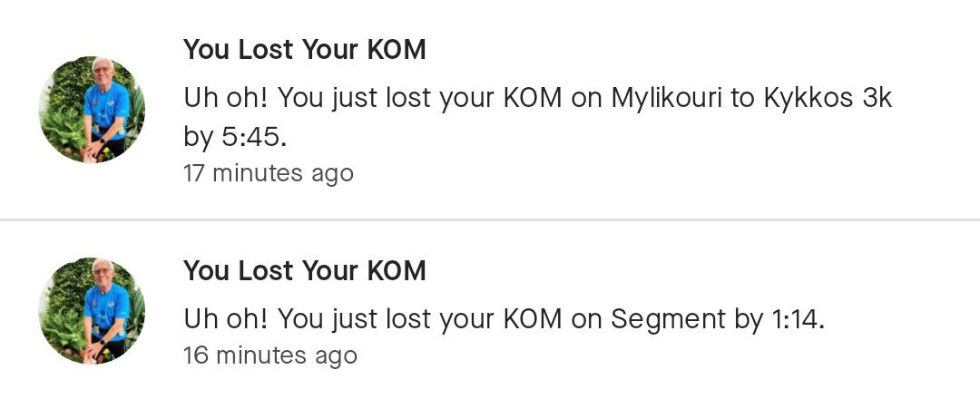
Task: Click the divider line between the two notifications
Action: [490, 219]
